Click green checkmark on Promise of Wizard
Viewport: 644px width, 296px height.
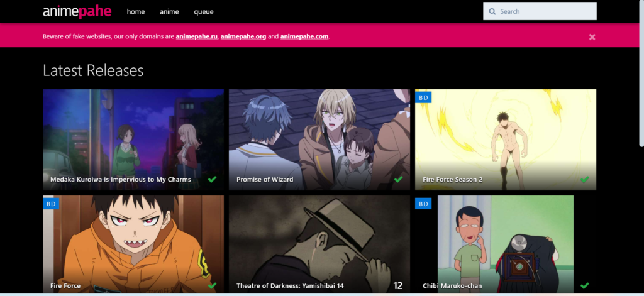click(x=398, y=179)
